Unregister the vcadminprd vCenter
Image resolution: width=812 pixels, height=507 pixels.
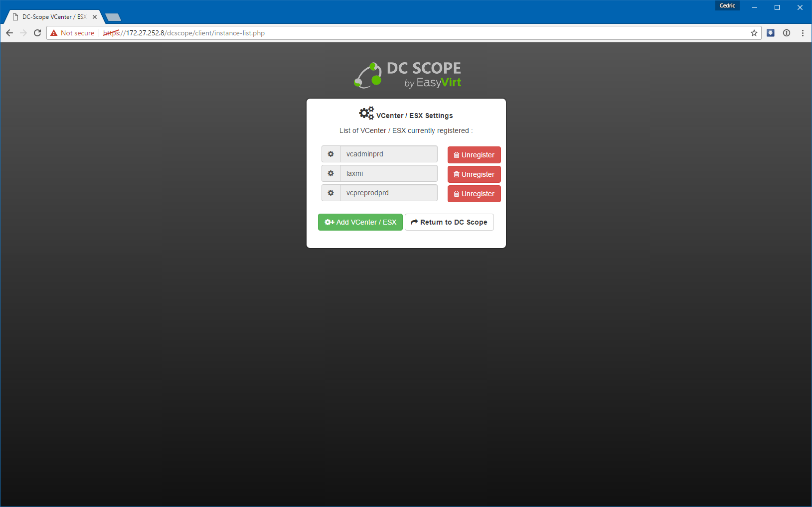[474, 155]
